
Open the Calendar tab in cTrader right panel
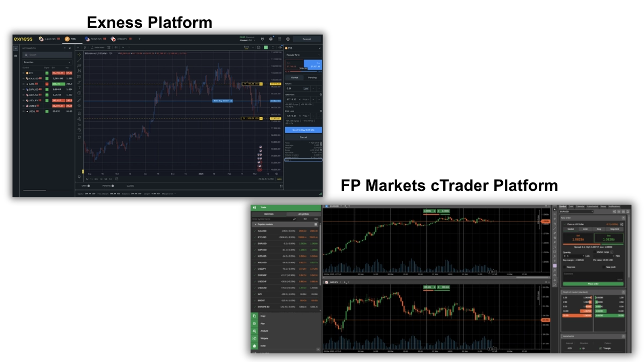(x=580, y=206)
